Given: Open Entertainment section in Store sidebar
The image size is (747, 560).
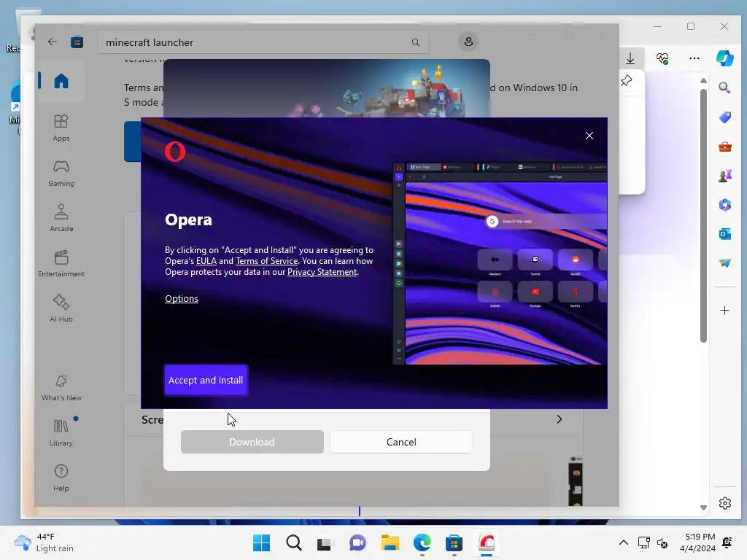Looking at the screenshot, I should tap(61, 264).
